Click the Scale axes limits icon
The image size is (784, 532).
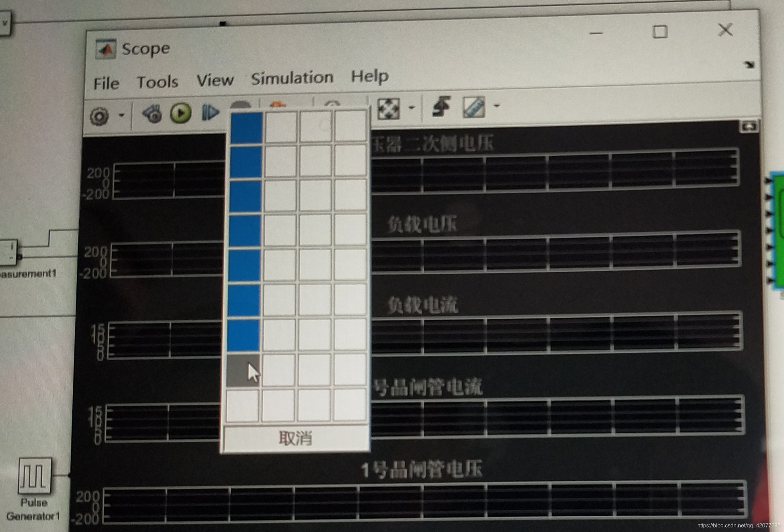click(x=388, y=109)
